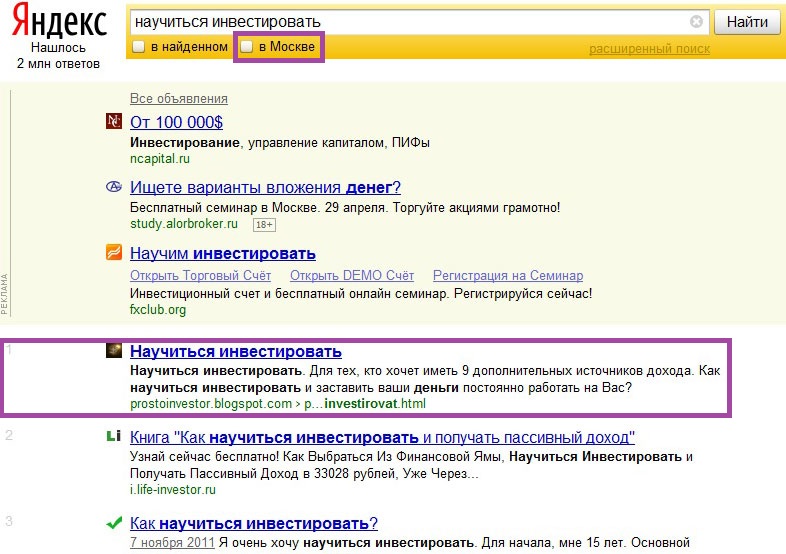Click the prostoinvestor.blogspot.com URL
Screen dimensions: 786x554
[278, 404]
